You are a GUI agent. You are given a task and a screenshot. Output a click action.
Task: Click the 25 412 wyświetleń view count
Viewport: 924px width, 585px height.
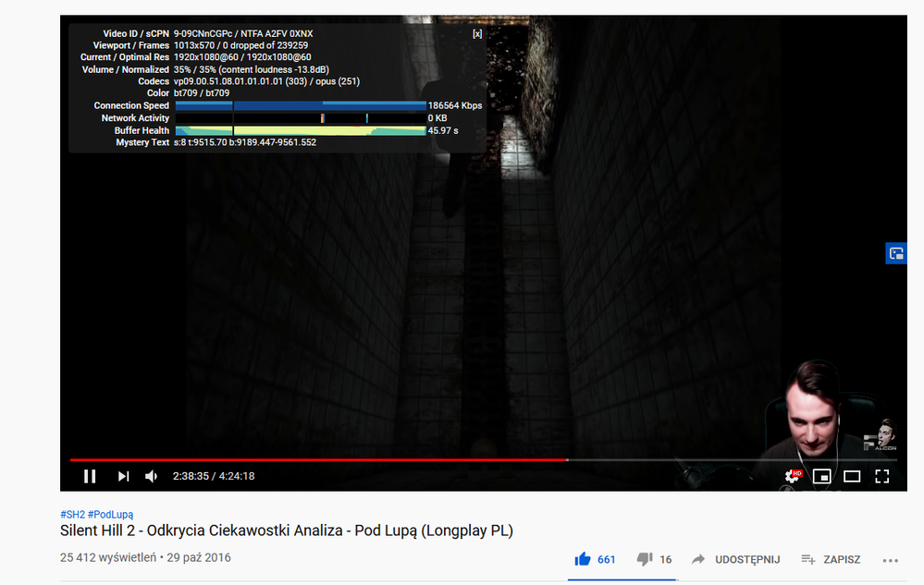pyautogui.click(x=108, y=557)
